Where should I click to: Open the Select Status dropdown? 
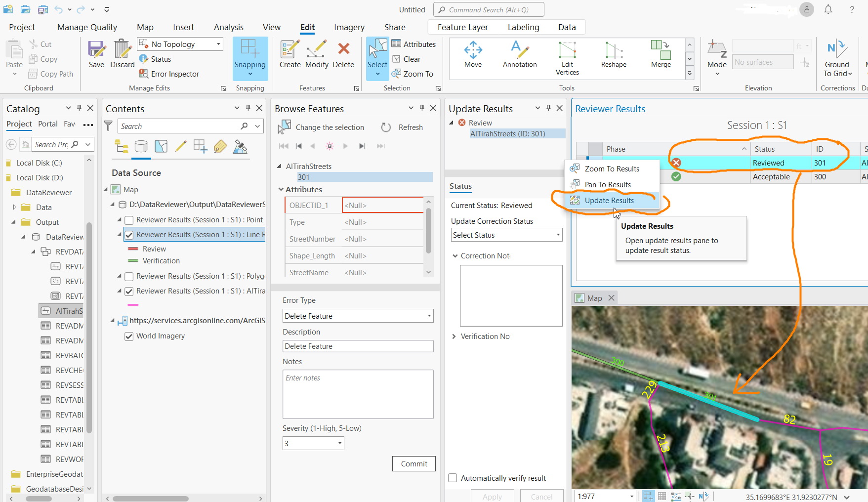pyautogui.click(x=505, y=235)
